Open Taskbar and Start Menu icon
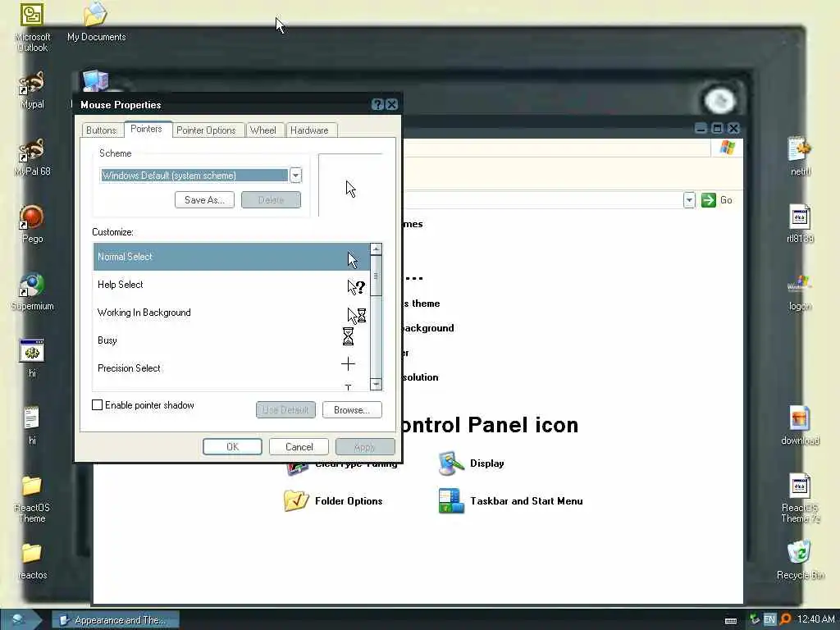The height and width of the screenshot is (630, 840). coord(510,501)
